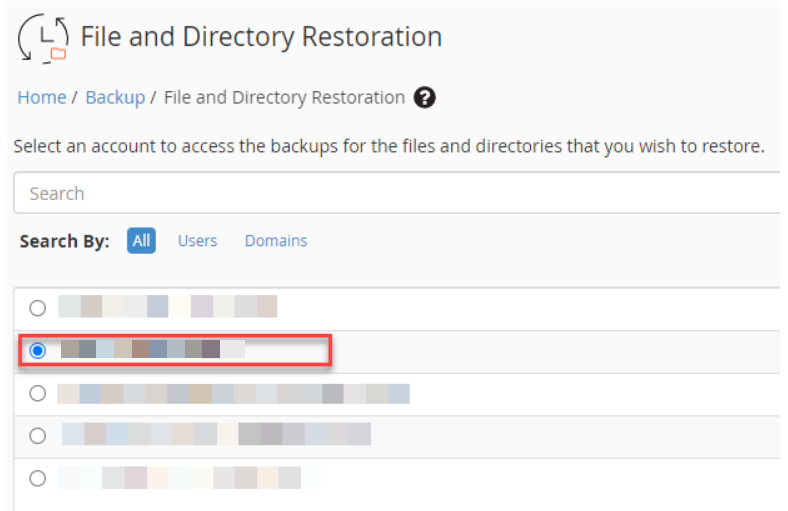Open the Backup breadcrumb link
This screenshot has height=511, width=788.
coord(115,97)
